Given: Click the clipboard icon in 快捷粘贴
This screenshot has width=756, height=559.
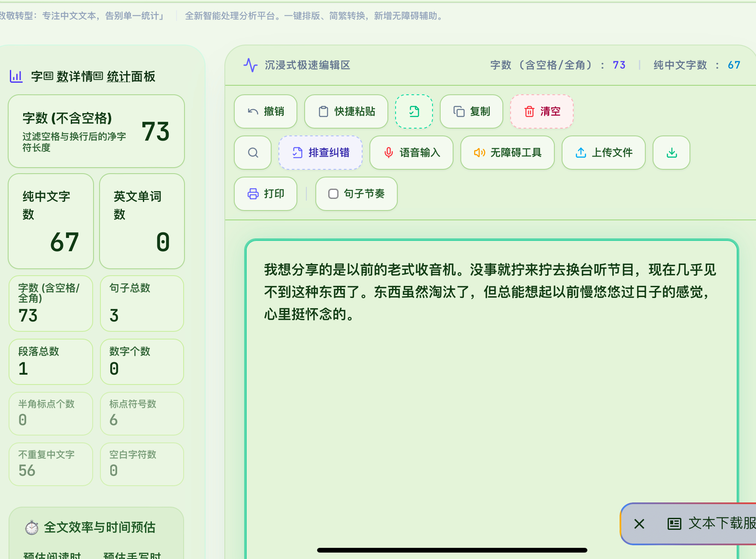Looking at the screenshot, I should click(x=324, y=111).
